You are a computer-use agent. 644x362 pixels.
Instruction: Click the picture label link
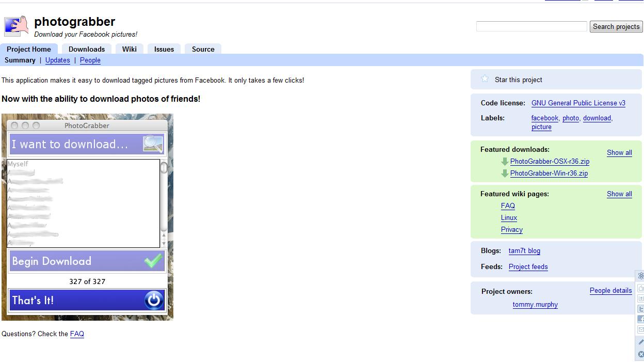(541, 127)
